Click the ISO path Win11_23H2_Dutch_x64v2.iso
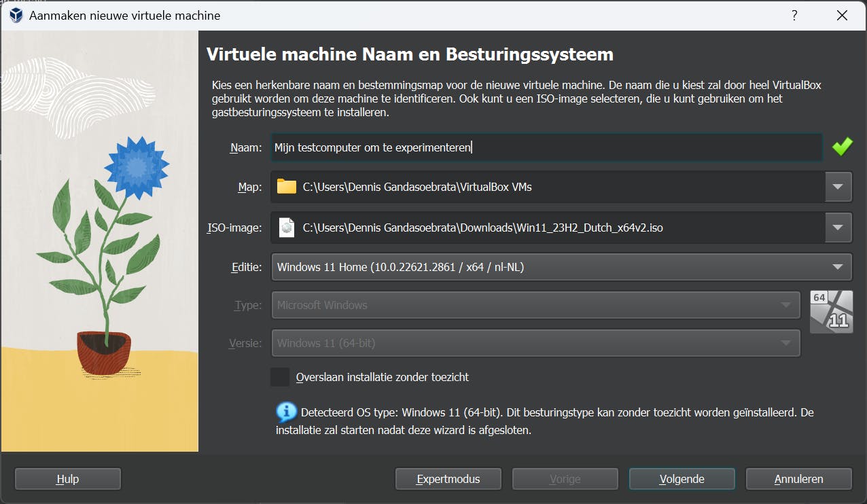Image resolution: width=867 pixels, height=504 pixels. [482, 228]
